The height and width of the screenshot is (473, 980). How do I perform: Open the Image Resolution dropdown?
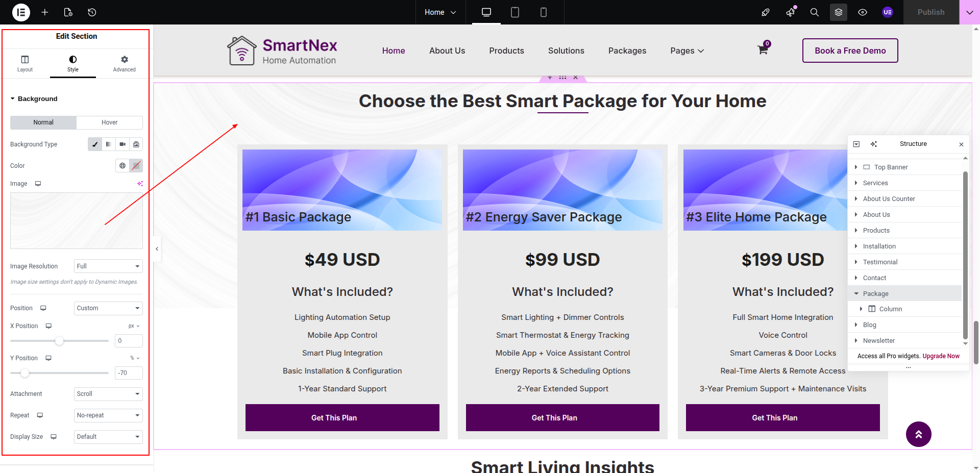(x=108, y=266)
